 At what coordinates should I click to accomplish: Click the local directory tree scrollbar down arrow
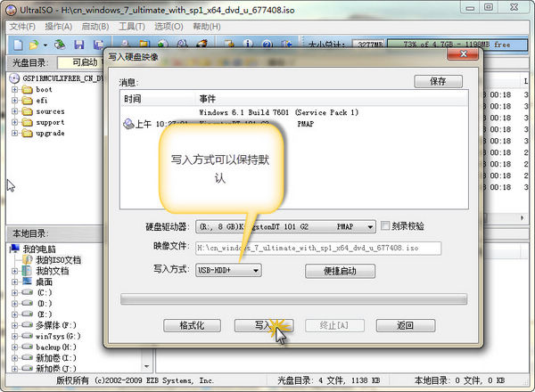point(147,366)
